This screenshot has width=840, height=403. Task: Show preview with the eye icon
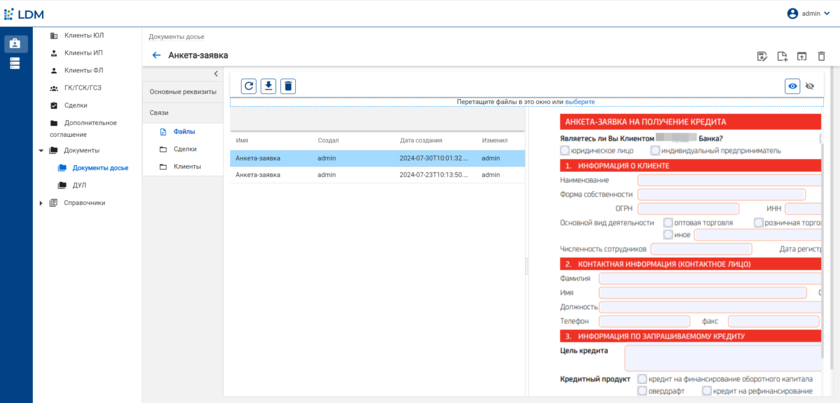click(x=792, y=87)
